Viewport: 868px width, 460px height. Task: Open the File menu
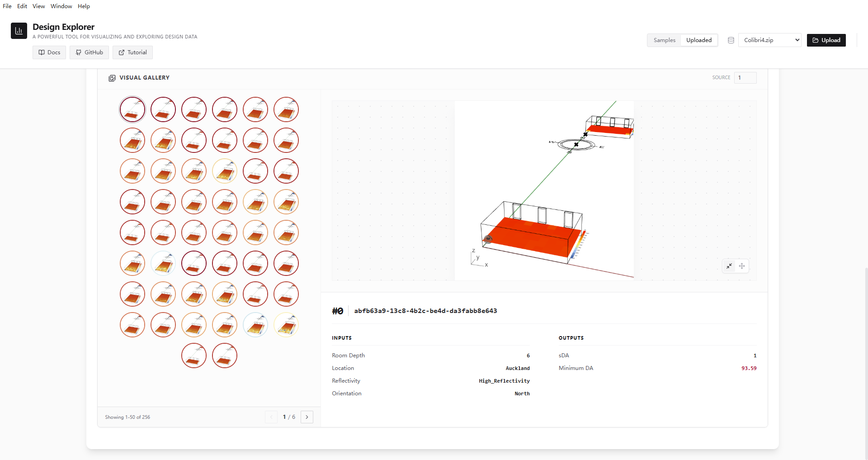click(x=7, y=6)
